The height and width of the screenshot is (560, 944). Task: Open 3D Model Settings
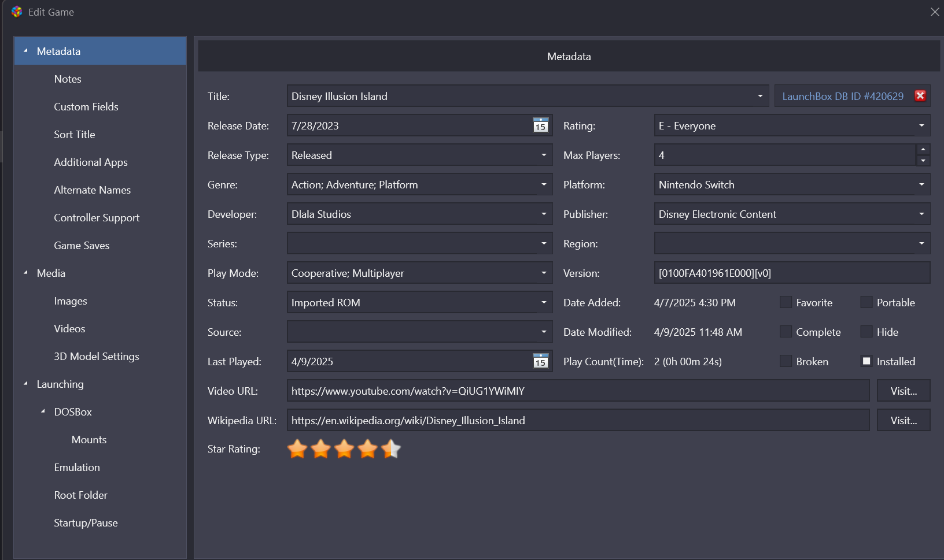pos(97,356)
